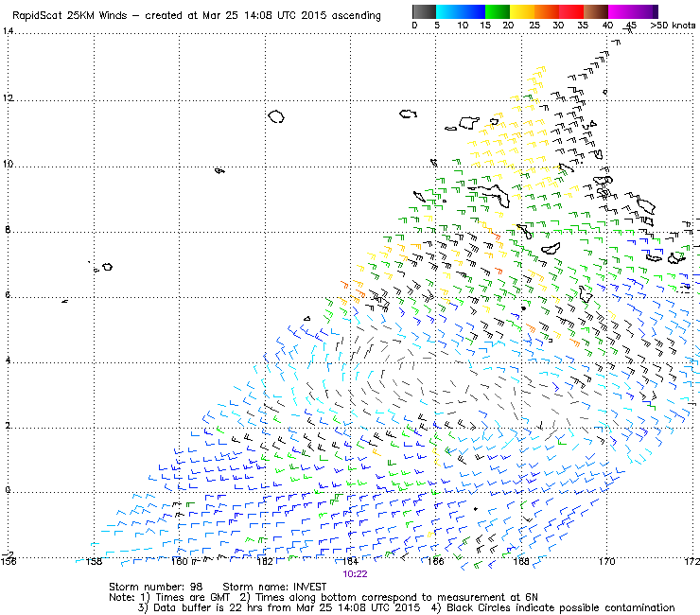The height and width of the screenshot is (615, 700).
Task: Click the '35' wind speed legend label
Action: [x=583, y=26]
